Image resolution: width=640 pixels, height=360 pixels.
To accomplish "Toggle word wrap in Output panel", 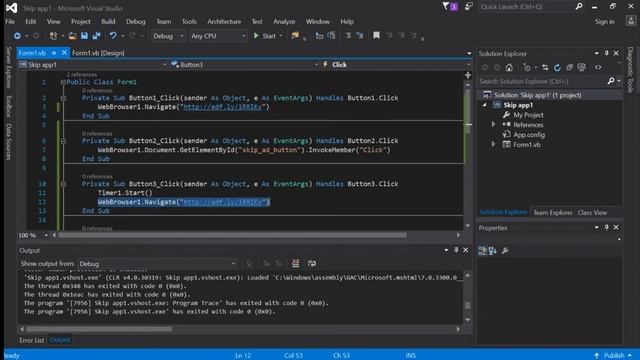I will (312, 264).
